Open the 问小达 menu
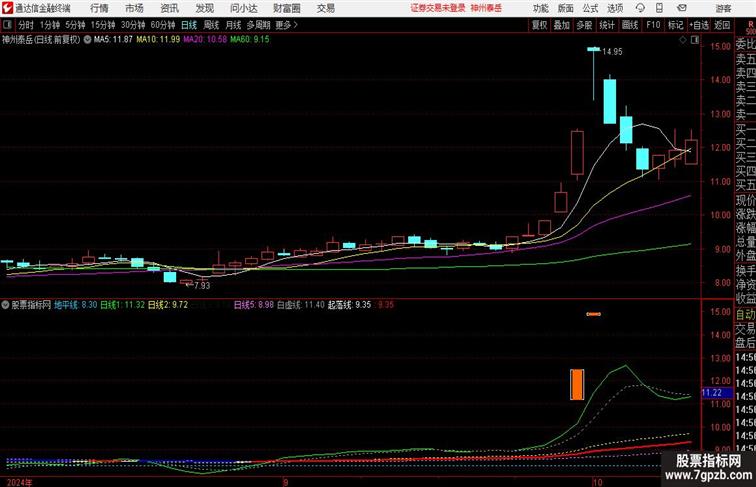 click(243, 8)
